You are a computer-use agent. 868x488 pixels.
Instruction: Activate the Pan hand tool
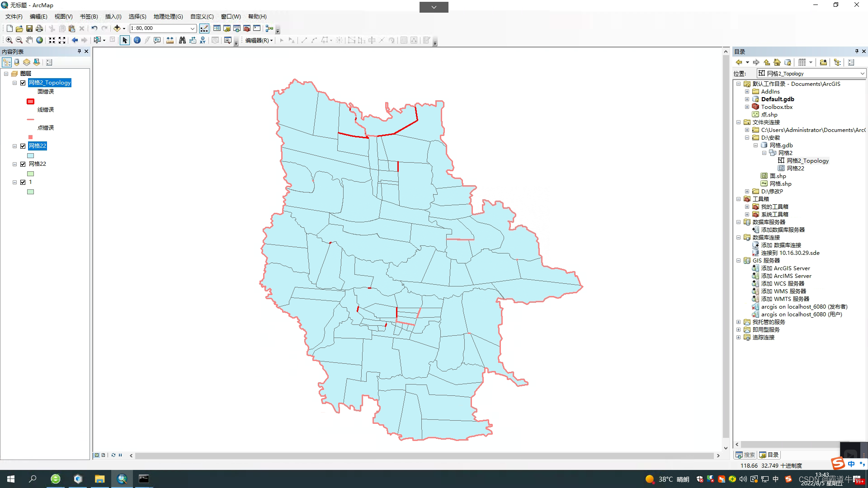tap(29, 40)
